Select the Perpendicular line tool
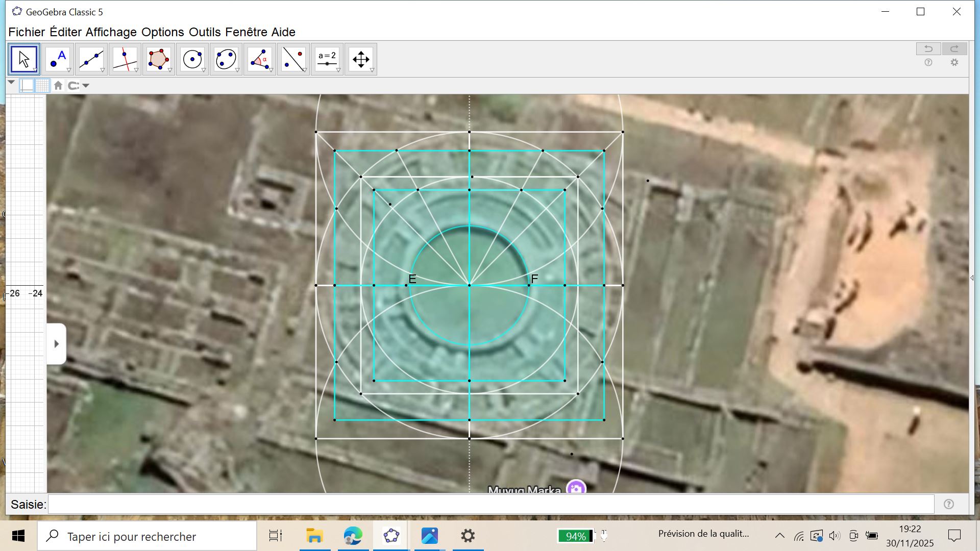The height and width of the screenshot is (551, 980). pos(125,59)
